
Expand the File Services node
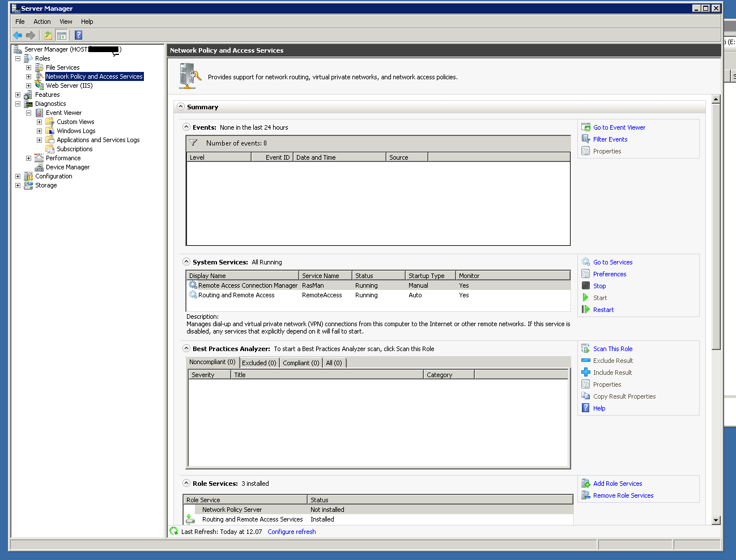28,67
